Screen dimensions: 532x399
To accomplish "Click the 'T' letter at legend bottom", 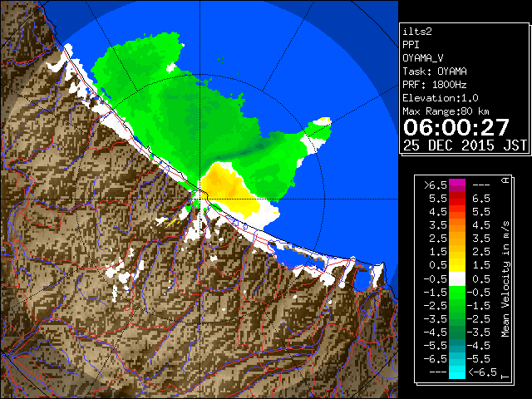I will (x=505, y=377).
